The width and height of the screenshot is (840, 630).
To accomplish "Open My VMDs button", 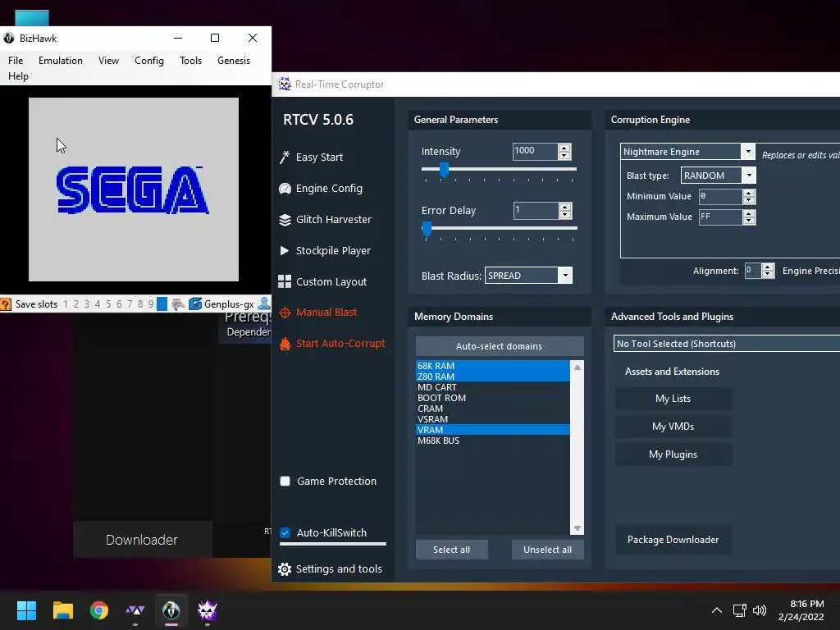I will click(x=673, y=427).
